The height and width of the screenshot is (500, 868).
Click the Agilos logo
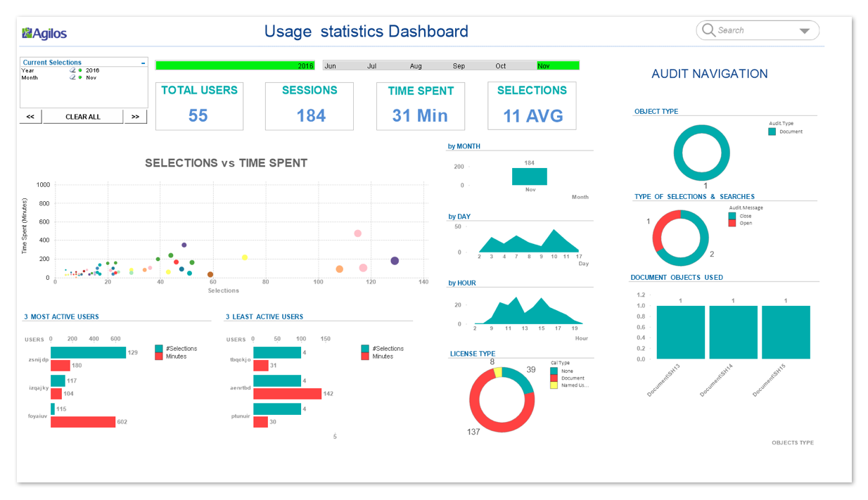(44, 32)
